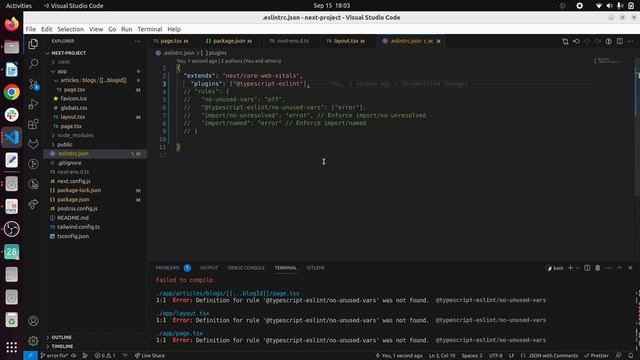Click the error-fix branch in status bar
640x360 pixels.
pyautogui.click(x=54, y=356)
